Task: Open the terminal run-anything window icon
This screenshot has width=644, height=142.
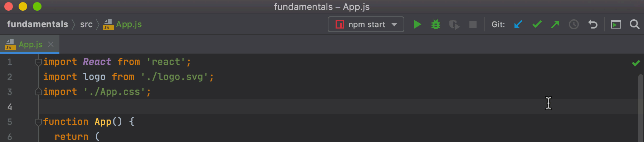Action: 616,24
